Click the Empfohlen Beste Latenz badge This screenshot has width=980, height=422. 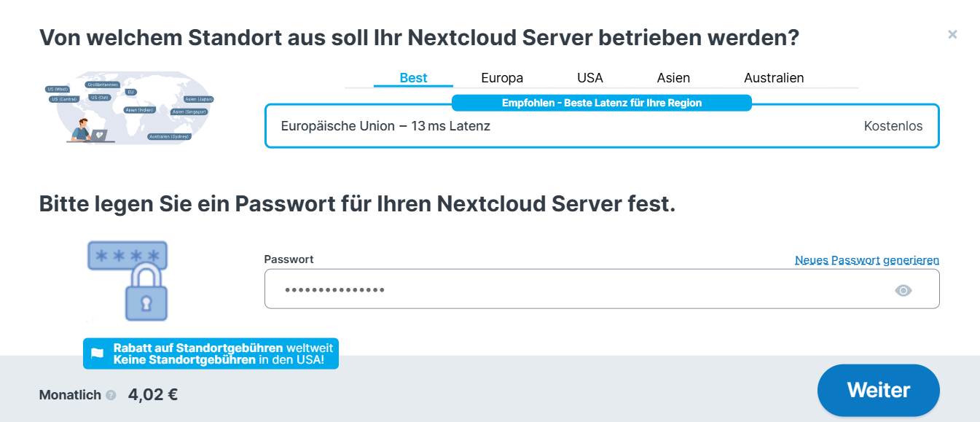[602, 103]
